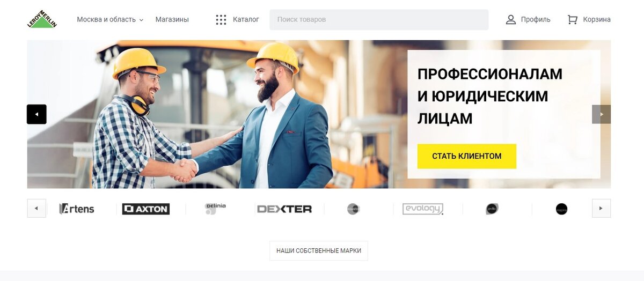
Task: Focus the Поиск товаров search field
Action: 379,19
